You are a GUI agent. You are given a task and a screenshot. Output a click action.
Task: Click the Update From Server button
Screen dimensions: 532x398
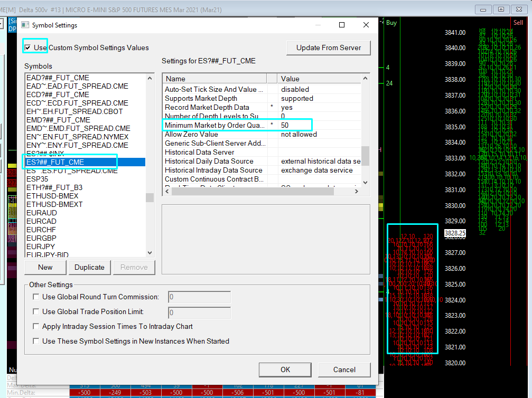pos(329,48)
